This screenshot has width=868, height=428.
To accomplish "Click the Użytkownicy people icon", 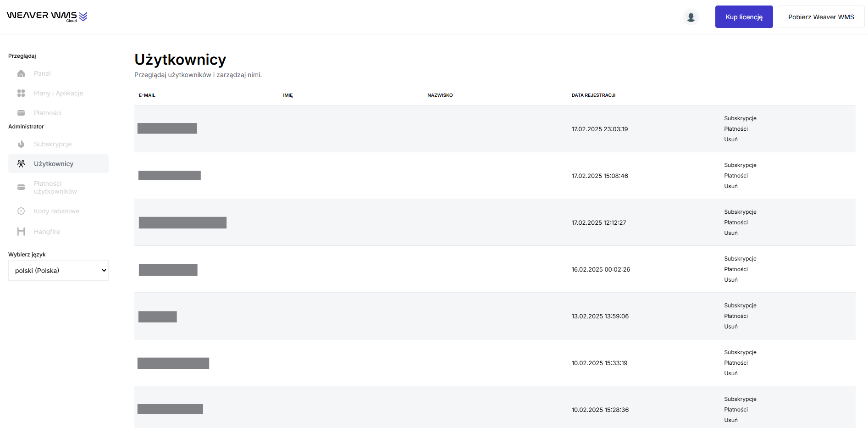I will (x=21, y=164).
